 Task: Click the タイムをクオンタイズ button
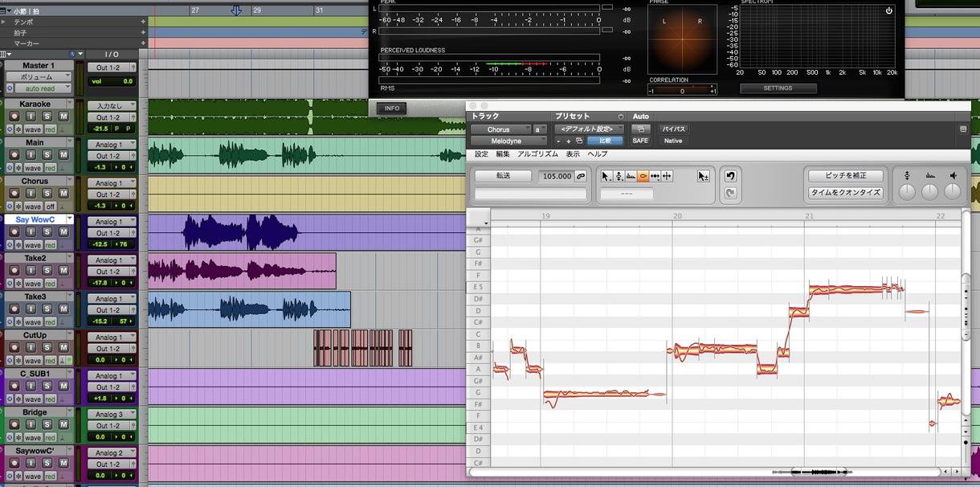[845, 193]
